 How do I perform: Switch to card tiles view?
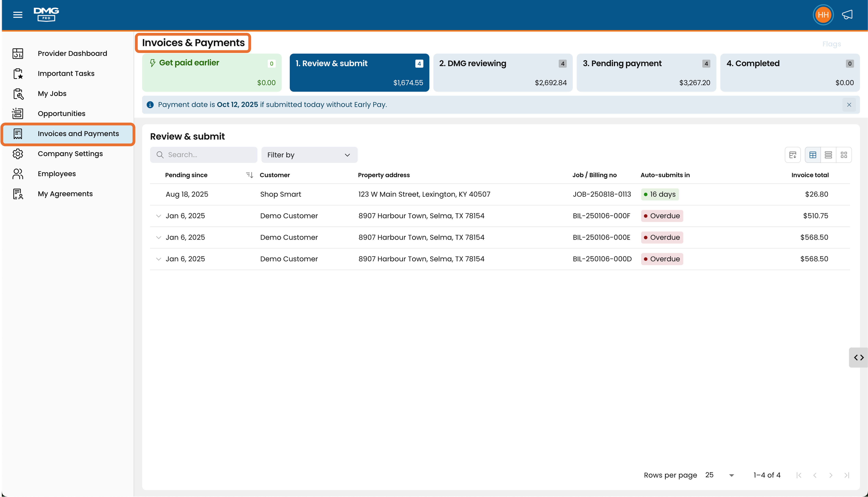point(844,155)
